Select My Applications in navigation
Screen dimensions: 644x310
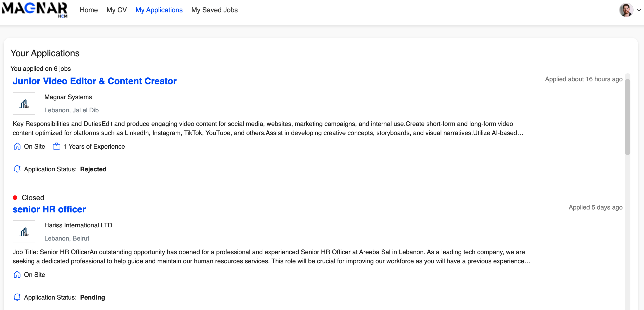click(x=159, y=10)
